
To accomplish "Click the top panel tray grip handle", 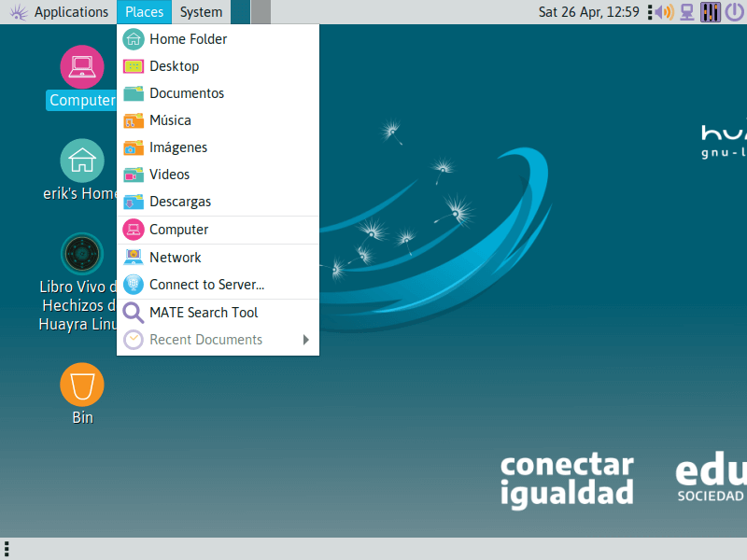I will pyautogui.click(x=650, y=12).
